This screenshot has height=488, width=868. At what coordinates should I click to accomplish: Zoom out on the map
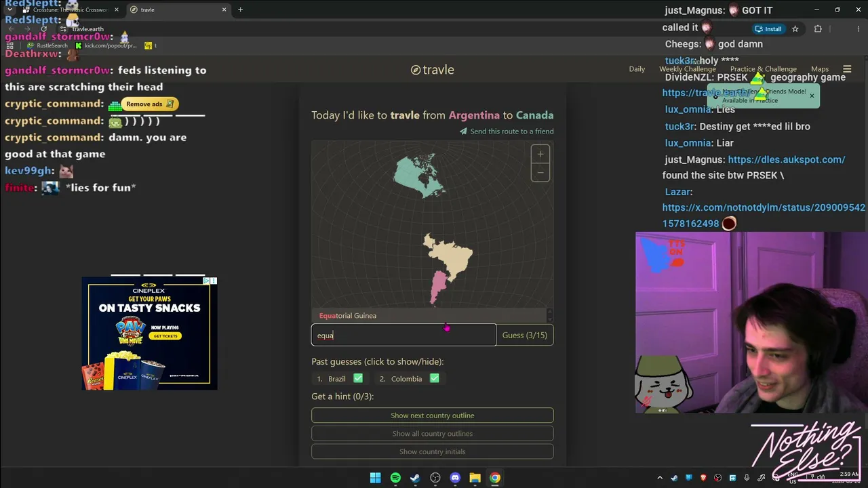pos(540,172)
